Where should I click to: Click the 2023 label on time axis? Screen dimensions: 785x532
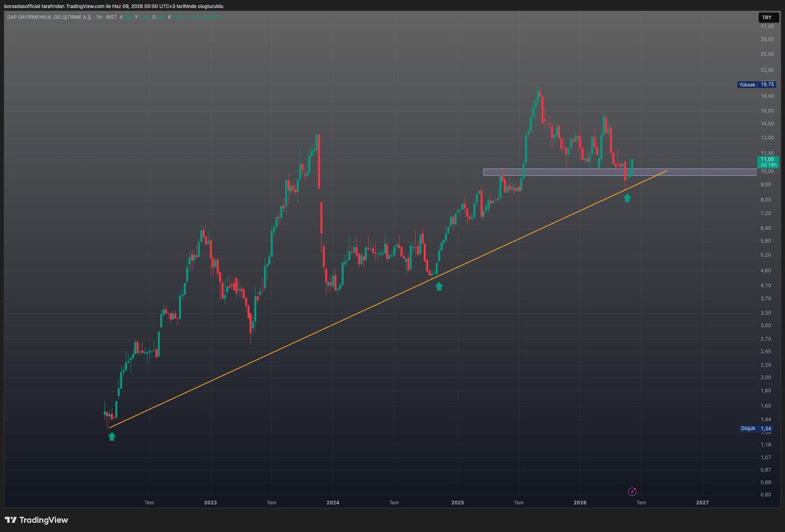(x=210, y=503)
